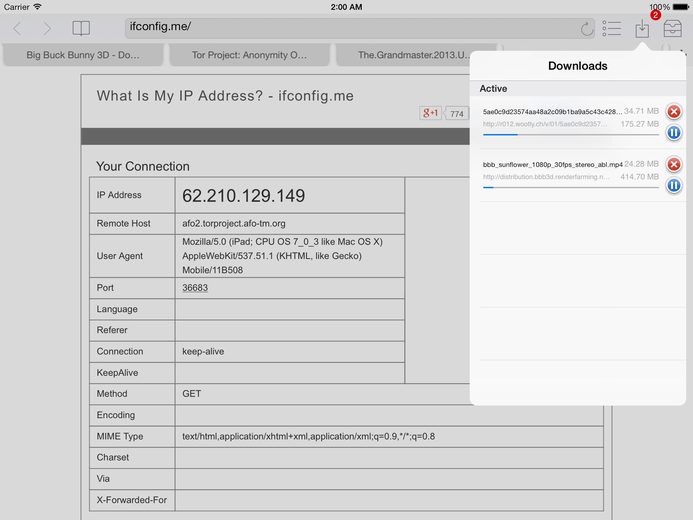Select remote host afo2.torproject.afo-tm.org
693x520 pixels.
click(234, 224)
